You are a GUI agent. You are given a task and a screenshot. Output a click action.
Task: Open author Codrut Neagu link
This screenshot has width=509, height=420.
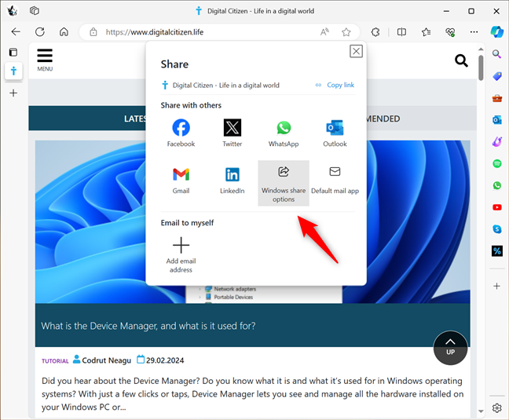(x=107, y=360)
